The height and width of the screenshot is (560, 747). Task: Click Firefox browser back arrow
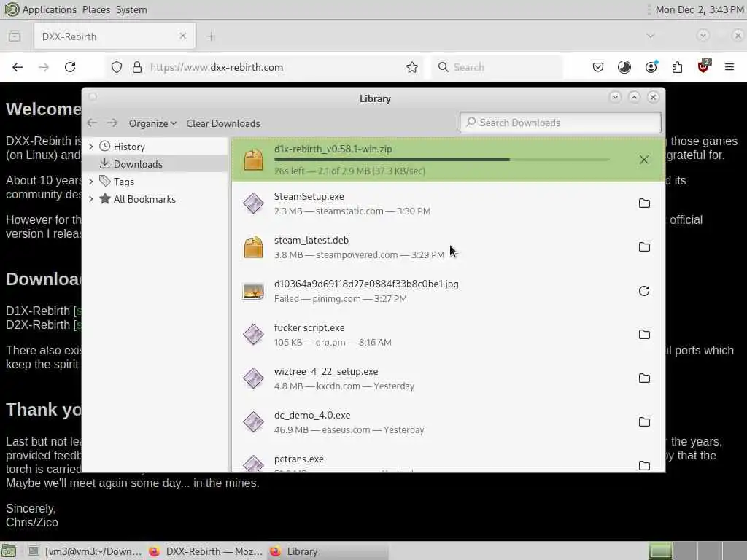point(18,67)
